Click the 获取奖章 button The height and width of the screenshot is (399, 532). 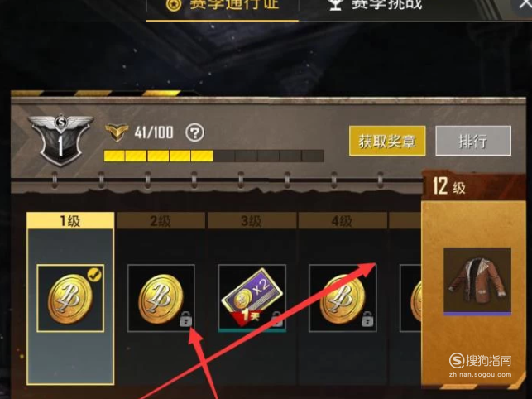(x=387, y=141)
